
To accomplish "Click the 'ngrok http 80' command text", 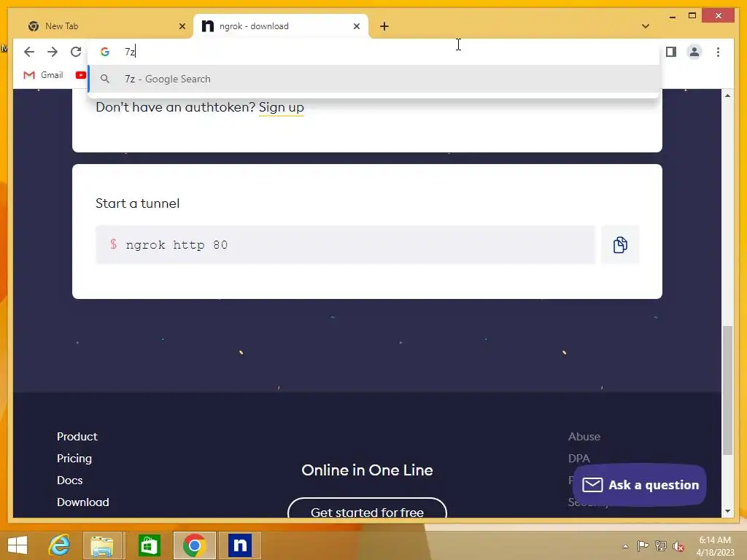I will pos(177,245).
